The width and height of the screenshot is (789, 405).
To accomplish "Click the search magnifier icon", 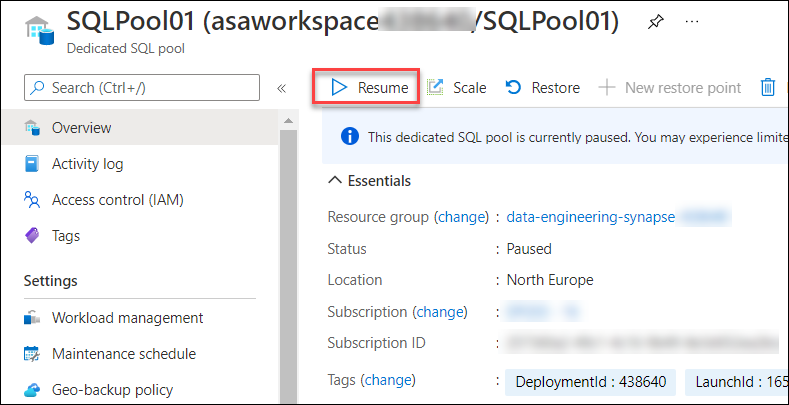I will coord(38,88).
